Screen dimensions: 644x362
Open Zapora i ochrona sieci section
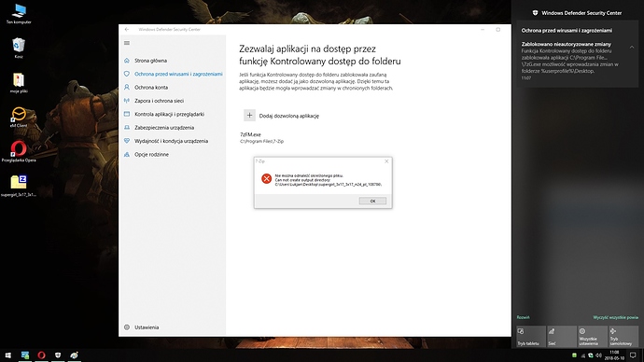tap(159, 101)
